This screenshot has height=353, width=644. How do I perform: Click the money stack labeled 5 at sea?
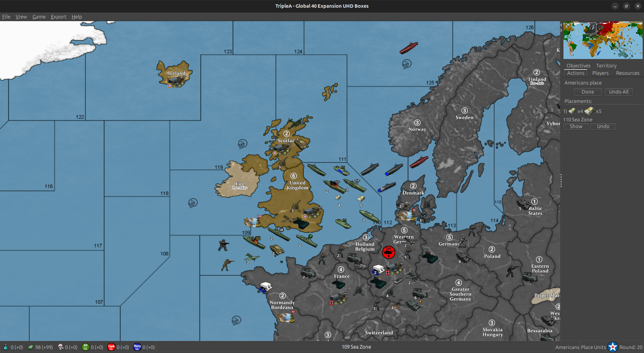coord(361,199)
